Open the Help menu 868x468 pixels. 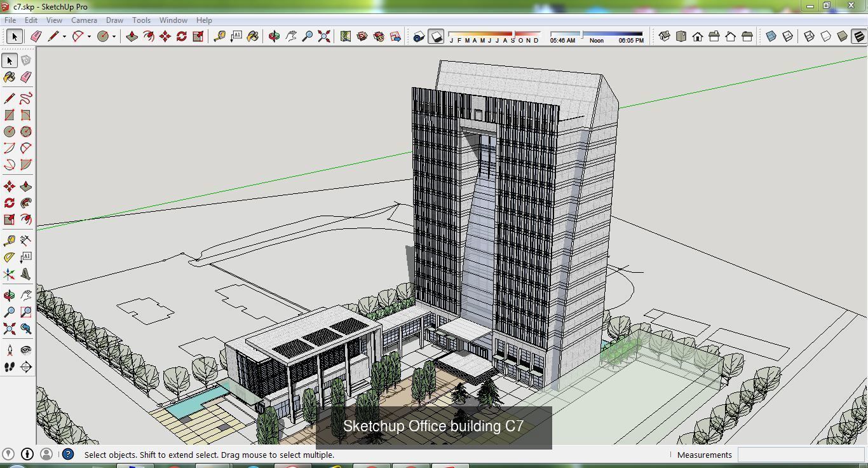point(204,20)
